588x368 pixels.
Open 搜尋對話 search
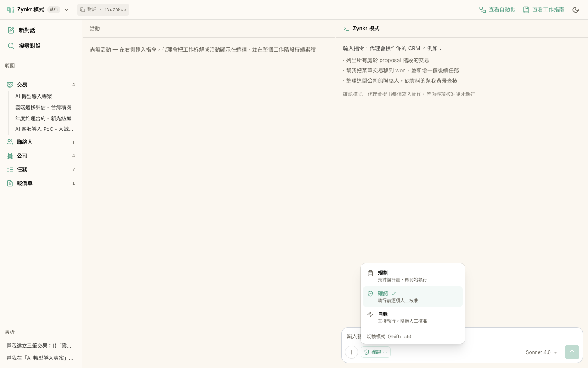tap(41, 46)
